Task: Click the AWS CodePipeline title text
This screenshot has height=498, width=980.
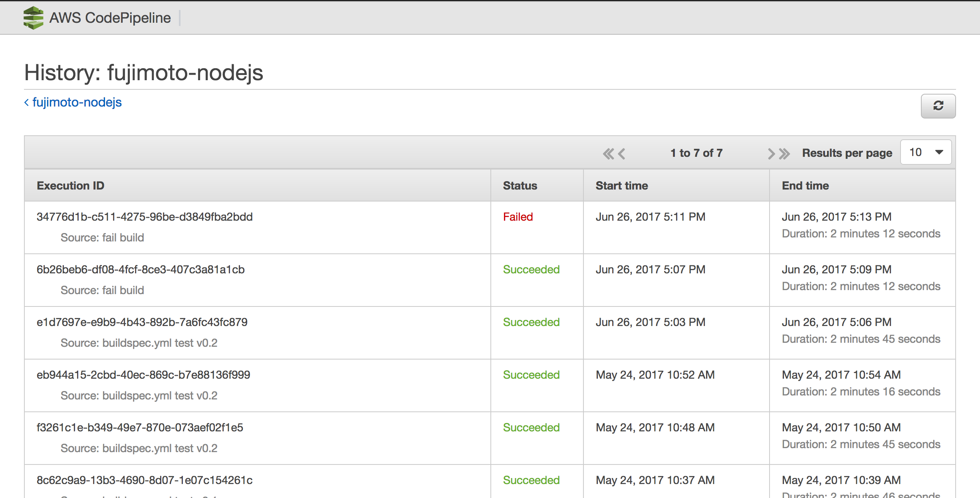Action: (110, 18)
